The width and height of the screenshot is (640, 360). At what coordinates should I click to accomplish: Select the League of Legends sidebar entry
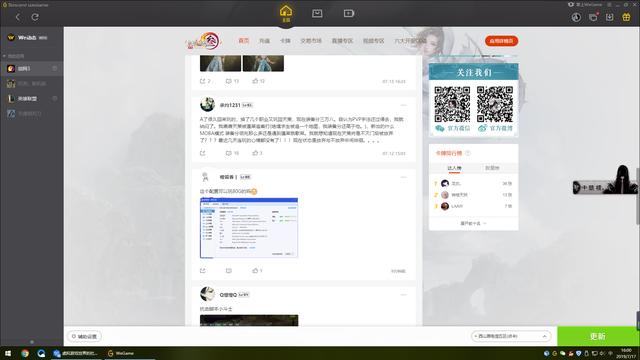click(31, 98)
